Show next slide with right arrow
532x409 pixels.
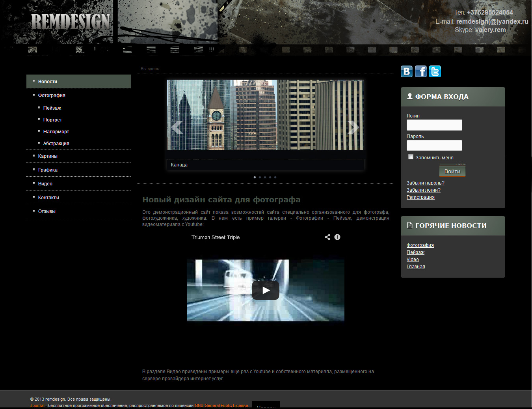pyautogui.click(x=353, y=127)
